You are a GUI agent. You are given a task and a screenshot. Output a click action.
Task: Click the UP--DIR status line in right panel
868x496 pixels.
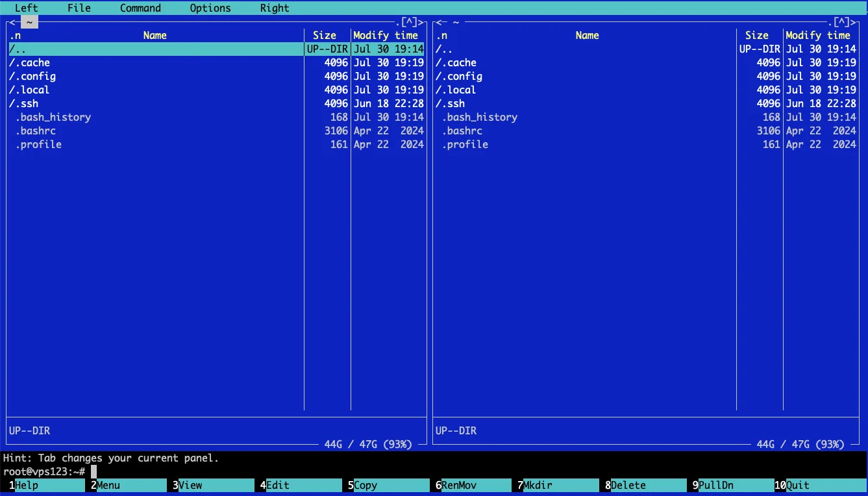456,431
